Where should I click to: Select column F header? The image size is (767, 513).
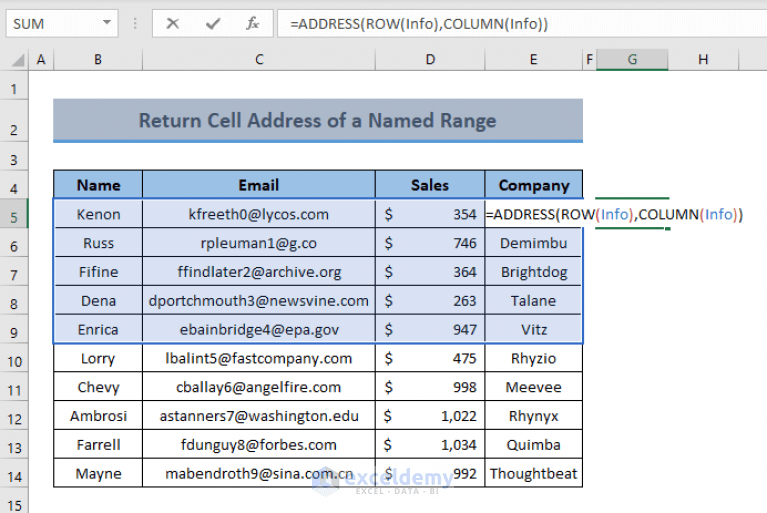point(589,60)
